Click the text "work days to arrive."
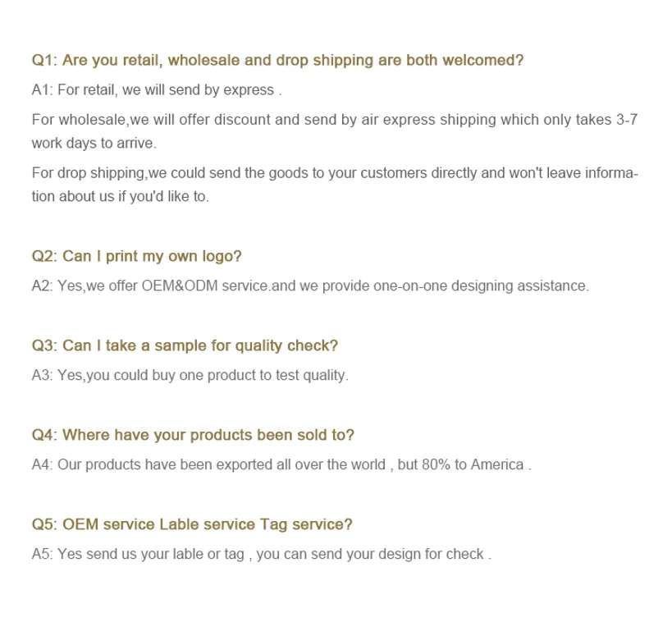The image size is (672, 622). tap(94, 143)
